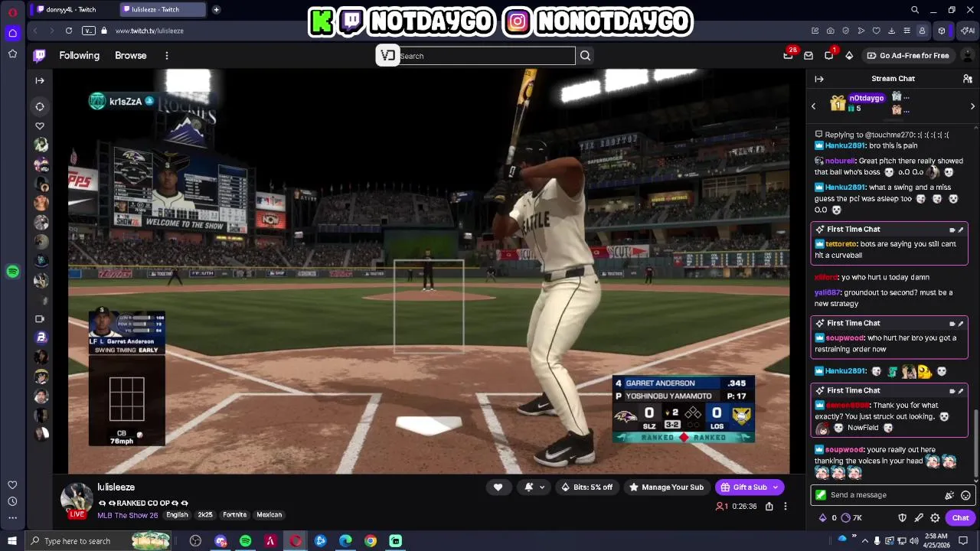Click Manage Your Sub button
Screen dimensions: 980x551
coord(666,487)
